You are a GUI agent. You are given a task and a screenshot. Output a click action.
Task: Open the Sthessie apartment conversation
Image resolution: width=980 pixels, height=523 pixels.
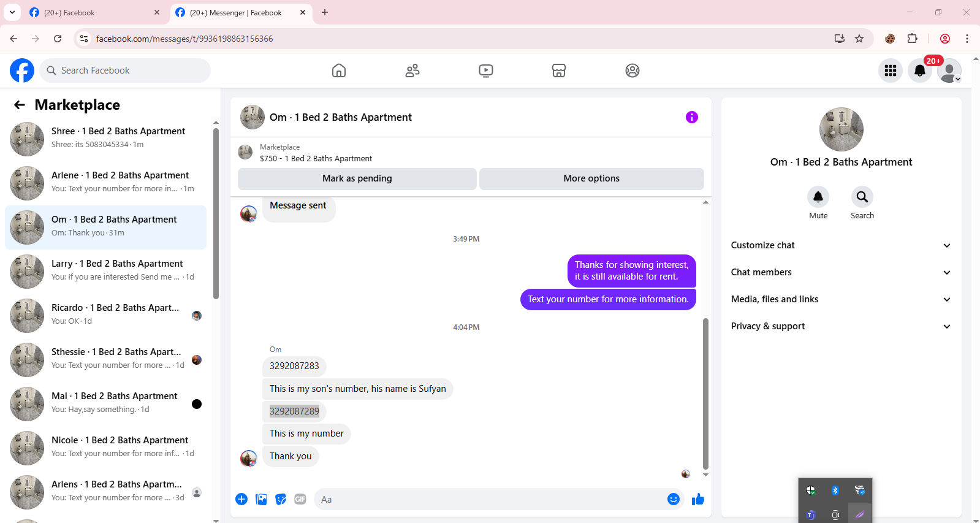[105, 360]
